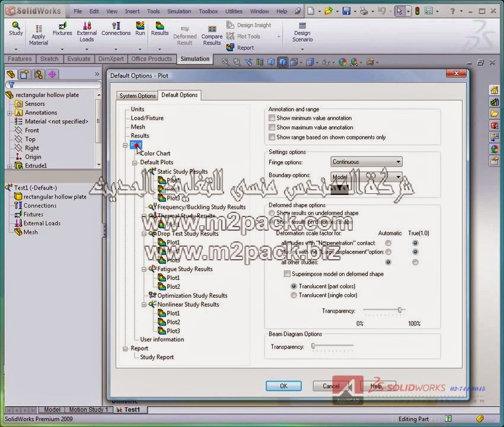Open PropertyManager tab icon
The image size is (504, 427).
[x=24, y=75]
